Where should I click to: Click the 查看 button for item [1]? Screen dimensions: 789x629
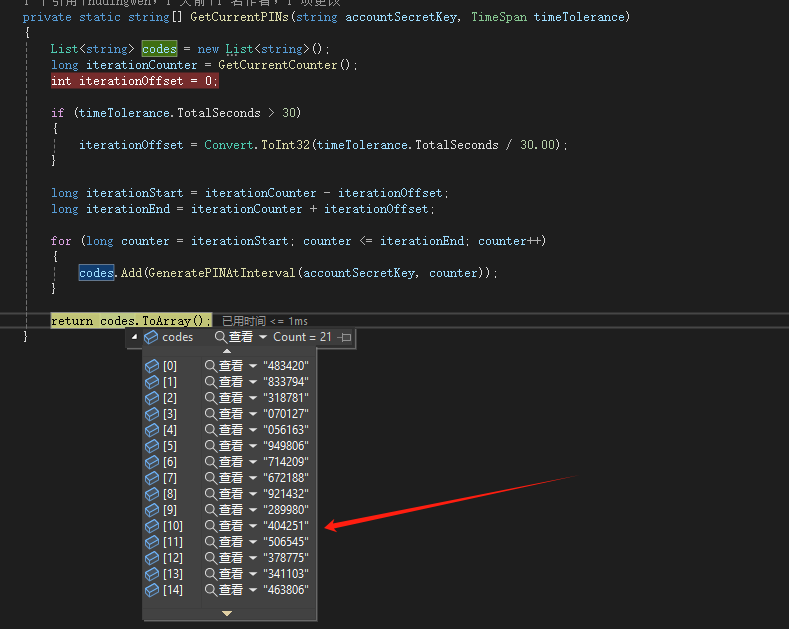point(231,382)
